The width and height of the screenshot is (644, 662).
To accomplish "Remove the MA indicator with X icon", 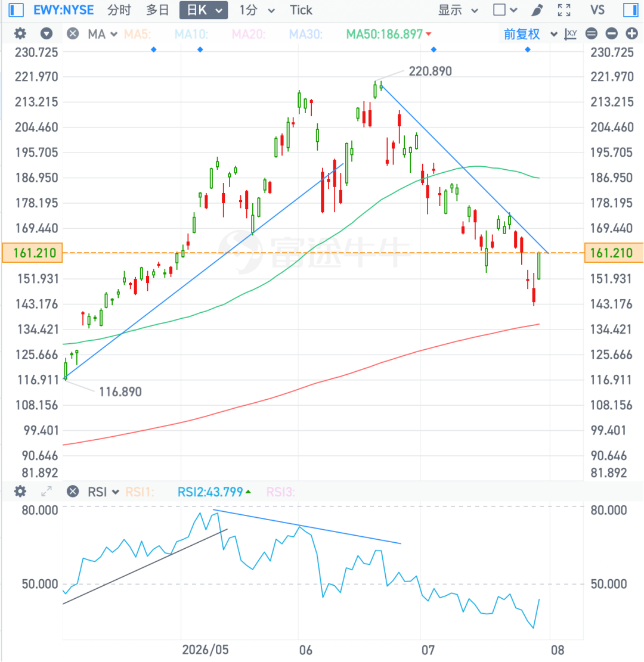I will 73,33.
